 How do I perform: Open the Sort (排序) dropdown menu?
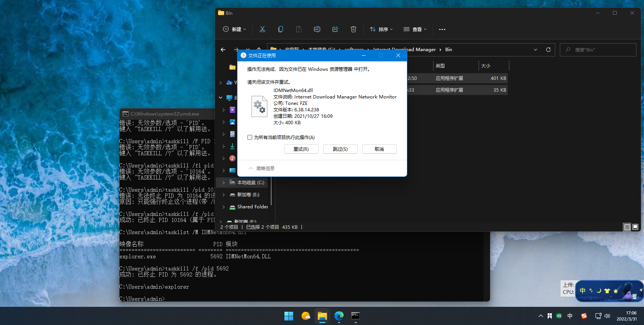click(x=381, y=29)
